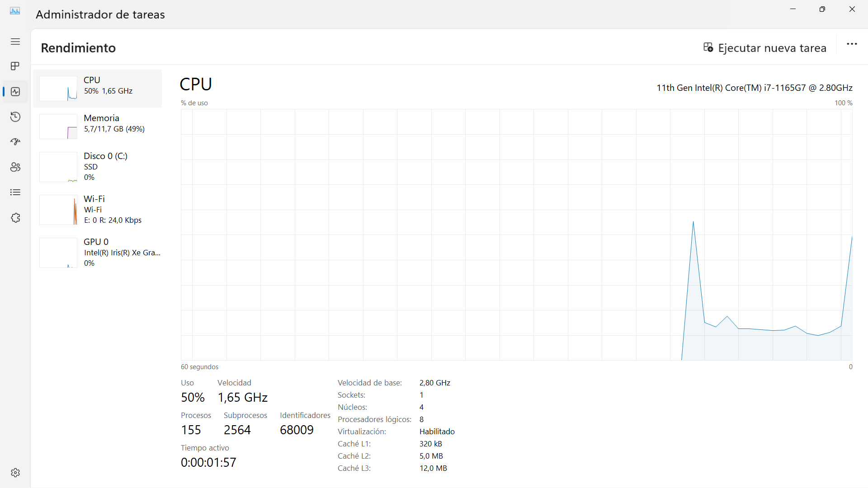The image size is (868, 488).
Task: Click the Velocidad value 1,65 GHz
Action: coord(243,398)
